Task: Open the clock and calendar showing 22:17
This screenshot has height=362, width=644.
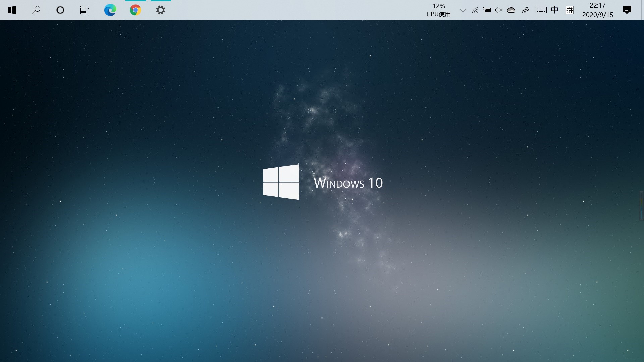Action: pos(598,10)
